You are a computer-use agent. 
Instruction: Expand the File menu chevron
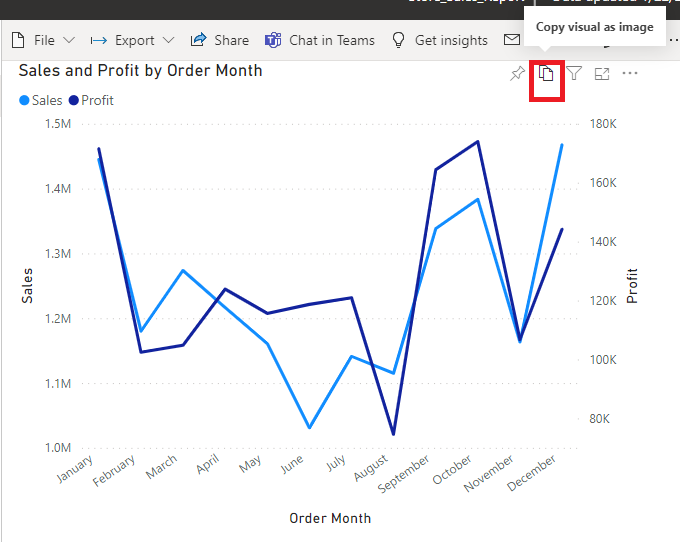point(69,40)
